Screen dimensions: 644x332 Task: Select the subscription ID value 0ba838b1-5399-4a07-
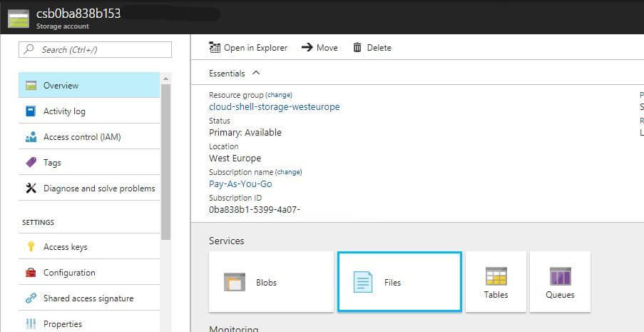[x=255, y=209]
